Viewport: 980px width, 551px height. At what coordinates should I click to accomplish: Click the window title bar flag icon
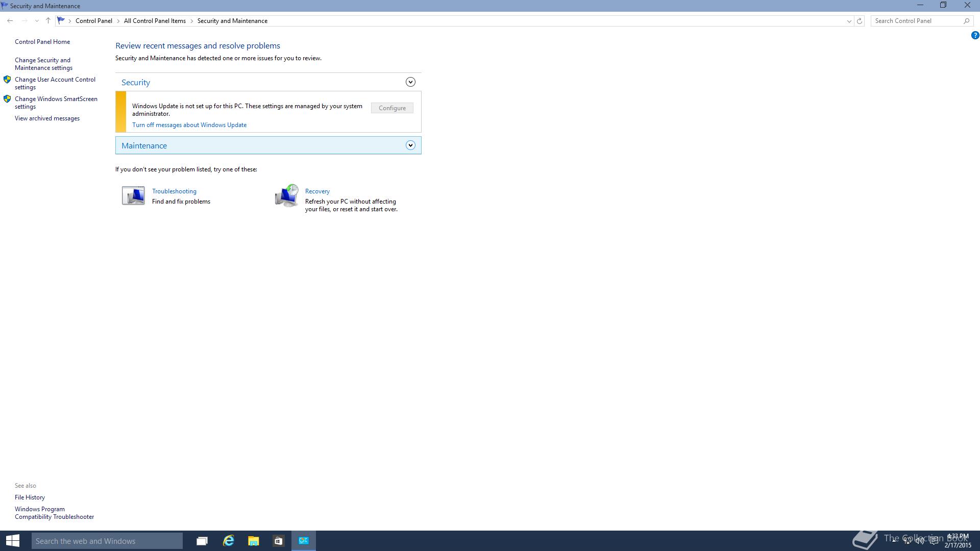click(x=5, y=6)
